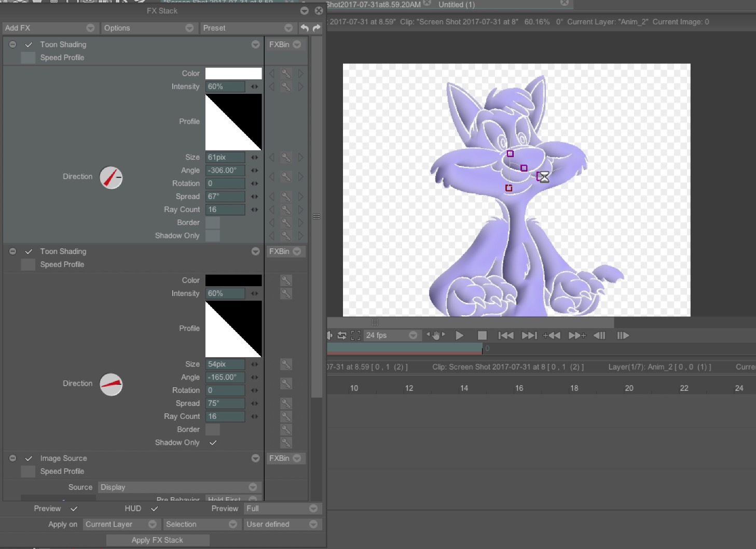This screenshot has width=756, height=549.
Task: Stop playback with the square button
Action: tap(482, 335)
